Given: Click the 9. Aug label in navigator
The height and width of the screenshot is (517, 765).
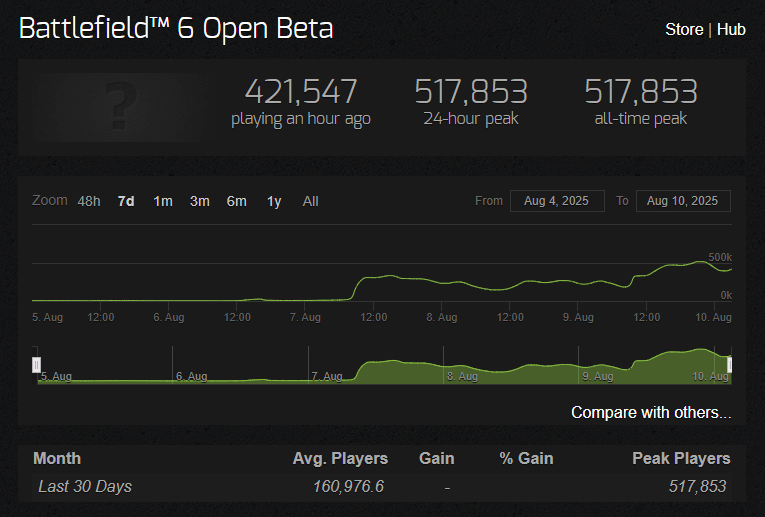Looking at the screenshot, I should [x=598, y=377].
